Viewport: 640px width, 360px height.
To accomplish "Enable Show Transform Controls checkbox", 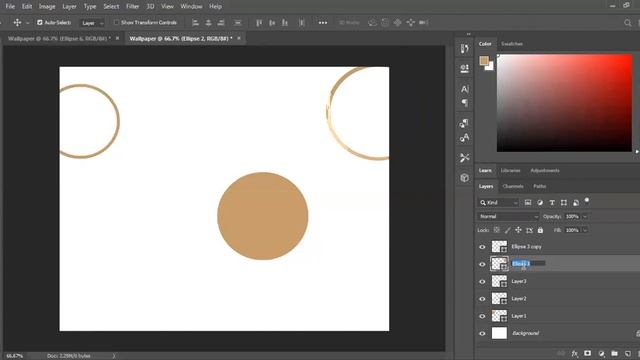I will [x=116, y=22].
